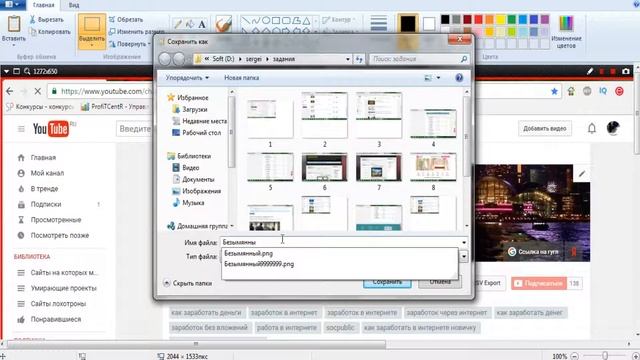Click the YouTube notifications bell

591,129
